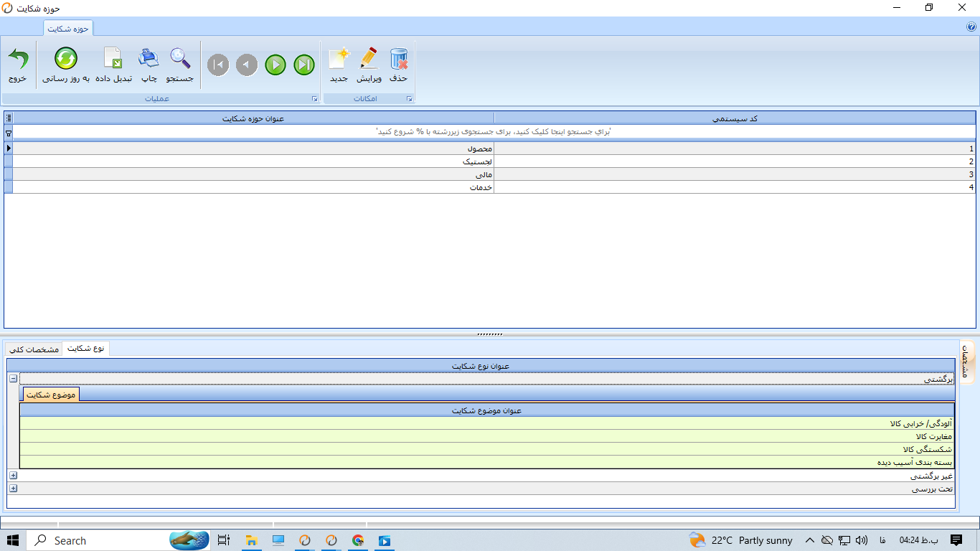The width and height of the screenshot is (980, 551).
Task: Select the مغایرت کالا row
Action: tap(486, 436)
